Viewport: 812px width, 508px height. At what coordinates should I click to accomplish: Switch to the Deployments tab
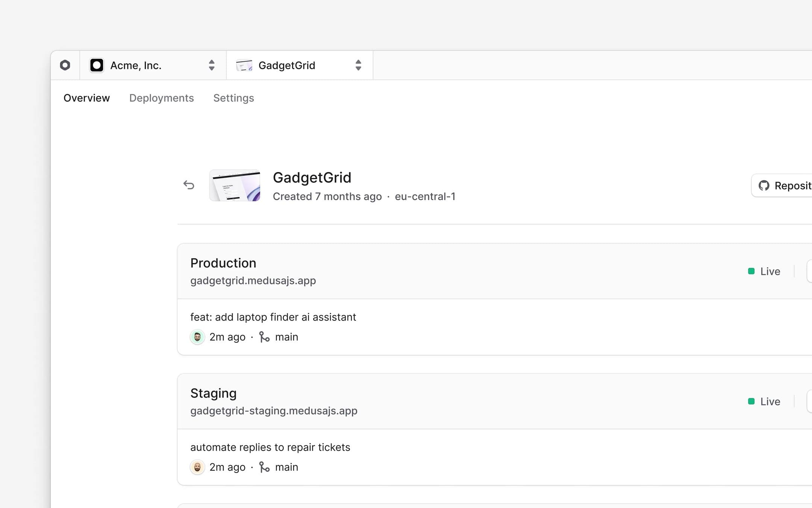(162, 98)
